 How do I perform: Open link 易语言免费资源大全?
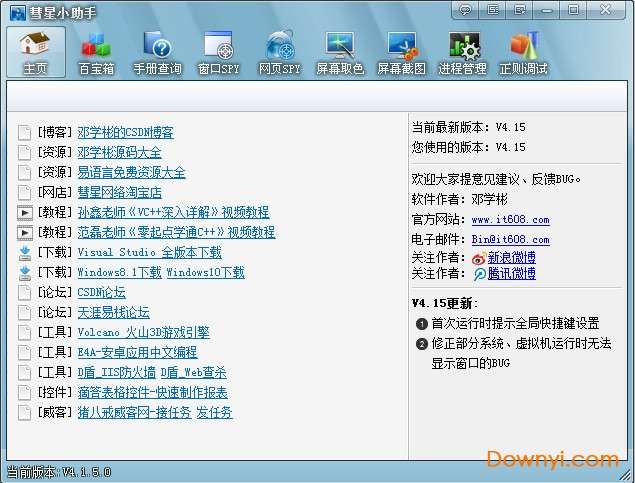(x=132, y=172)
